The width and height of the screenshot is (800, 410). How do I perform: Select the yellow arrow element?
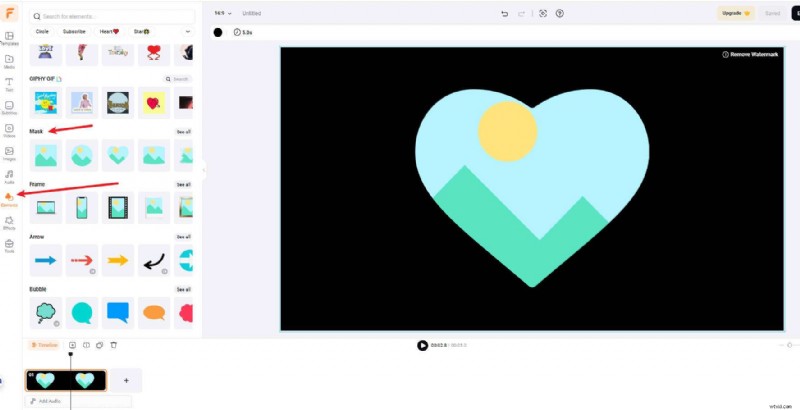coord(118,261)
